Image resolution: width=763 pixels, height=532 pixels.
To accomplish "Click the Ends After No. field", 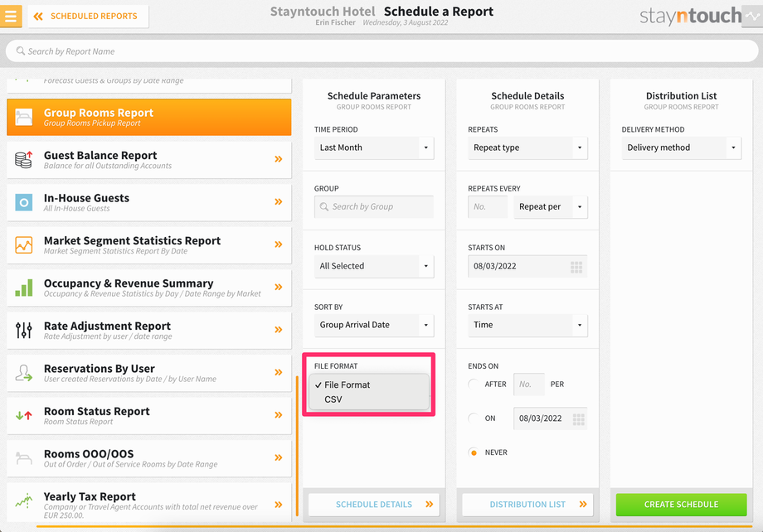I will coord(529,384).
